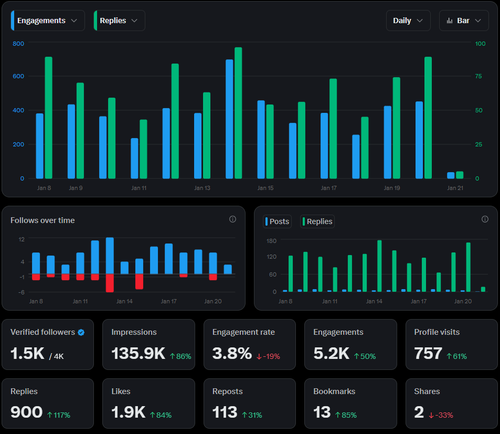Image resolution: width=500 pixels, height=434 pixels.
Task: Click the 180 label in Posts/Replies chart
Action: (272, 241)
